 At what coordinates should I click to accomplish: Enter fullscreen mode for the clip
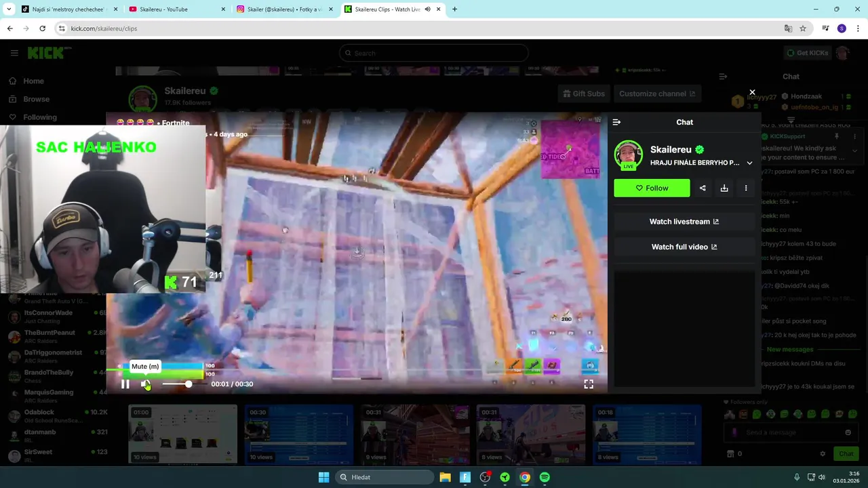point(589,384)
